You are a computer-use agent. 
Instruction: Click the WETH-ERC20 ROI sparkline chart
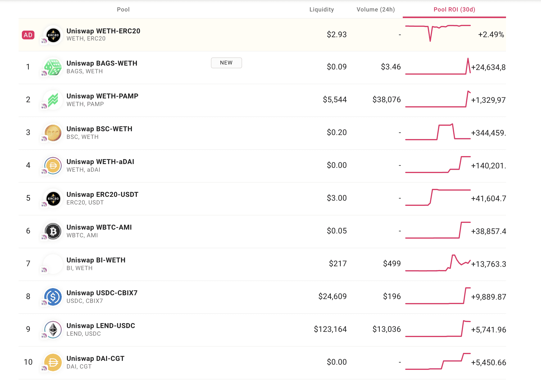pyautogui.click(x=438, y=33)
